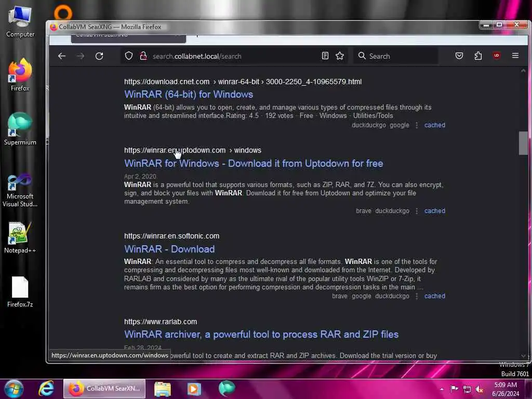The height and width of the screenshot is (399, 532).
Task: Click the Firefox search bar field
Action: [x=395, y=56]
